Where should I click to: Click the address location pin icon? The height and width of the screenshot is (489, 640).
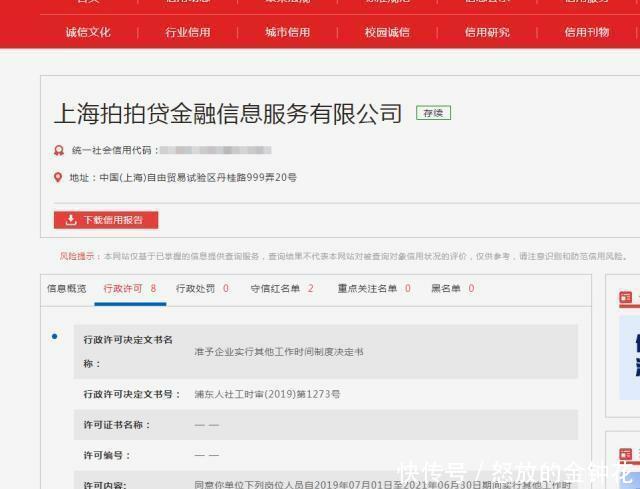coord(58,178)
